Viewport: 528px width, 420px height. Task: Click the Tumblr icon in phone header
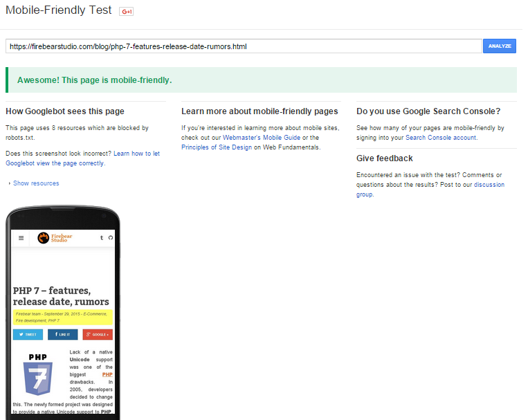[x=102, y=238]
